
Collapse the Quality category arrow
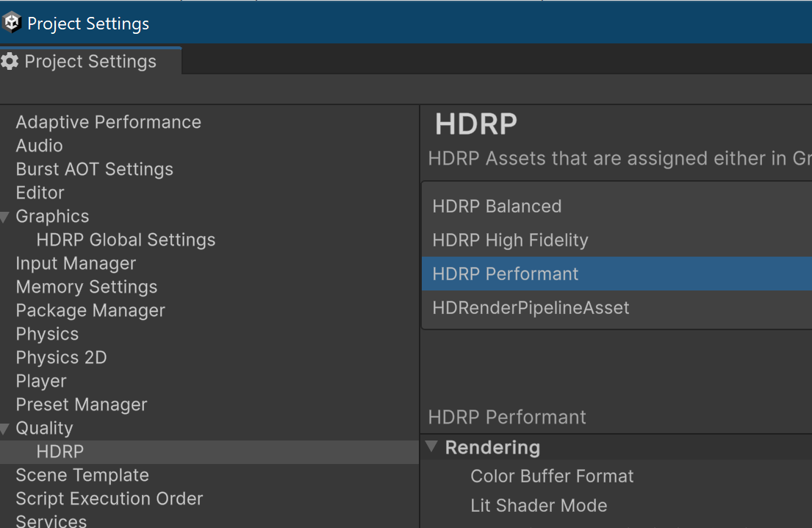pyautogui.click(x=6, y=429)
